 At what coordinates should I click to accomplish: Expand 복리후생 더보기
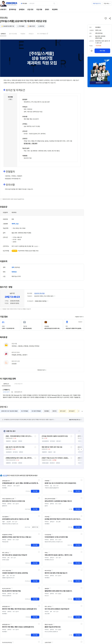point(42,370)
